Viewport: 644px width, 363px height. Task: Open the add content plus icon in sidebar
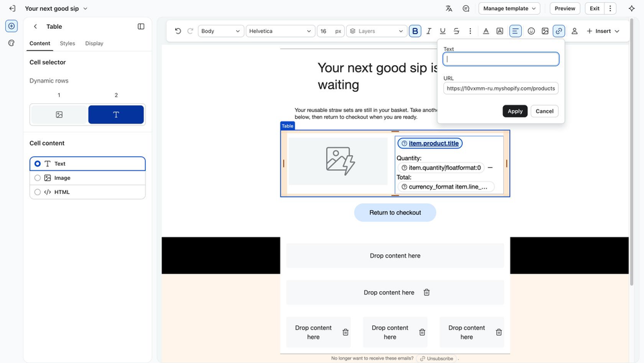coord(11,26)
